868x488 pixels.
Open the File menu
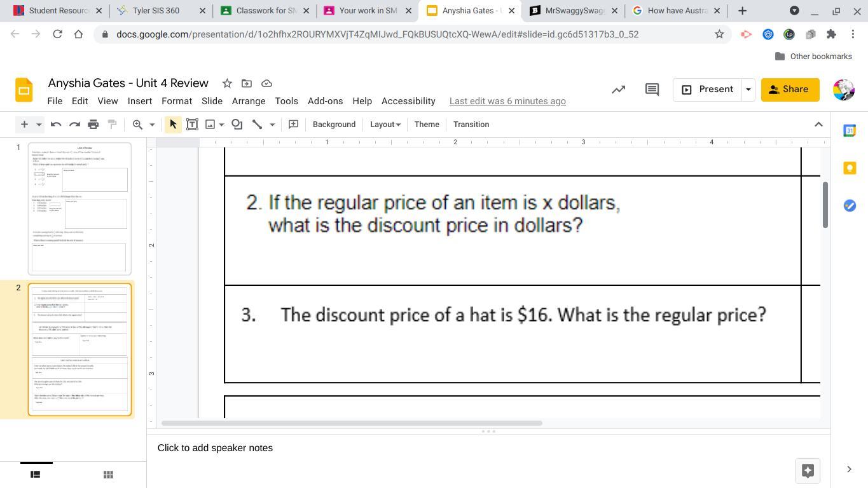(55, 101)
